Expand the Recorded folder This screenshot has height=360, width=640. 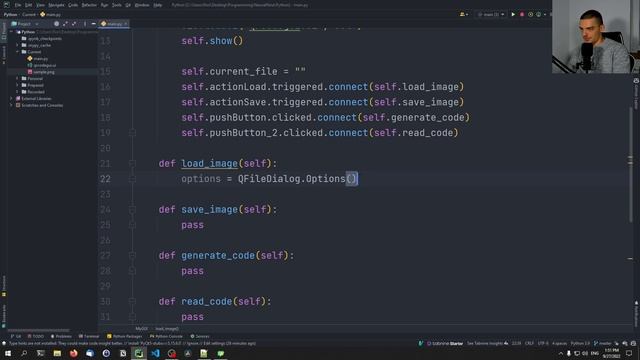click(18, 92)
